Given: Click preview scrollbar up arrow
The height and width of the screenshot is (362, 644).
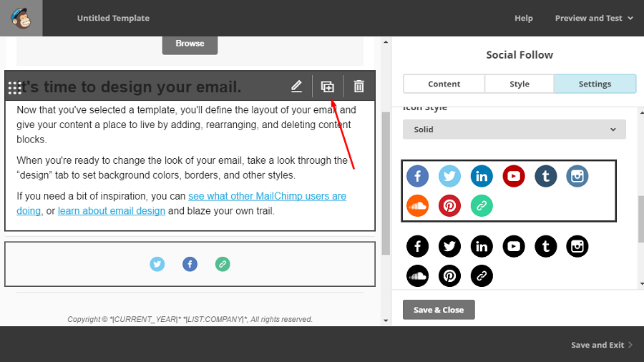Looking at the screenshot, I should pos(386,42).
